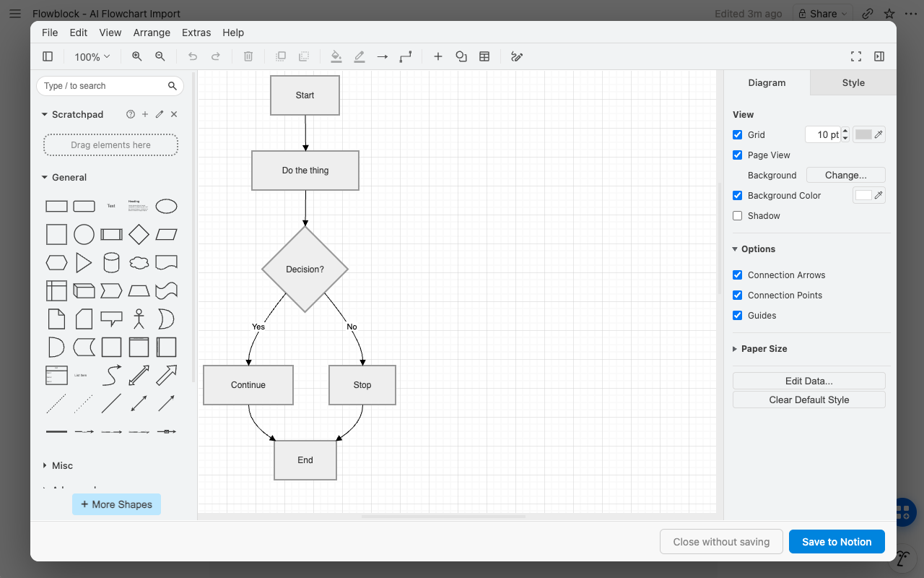Increase the grid size stepper
924x578 pixels.
[x=845, y=131]
